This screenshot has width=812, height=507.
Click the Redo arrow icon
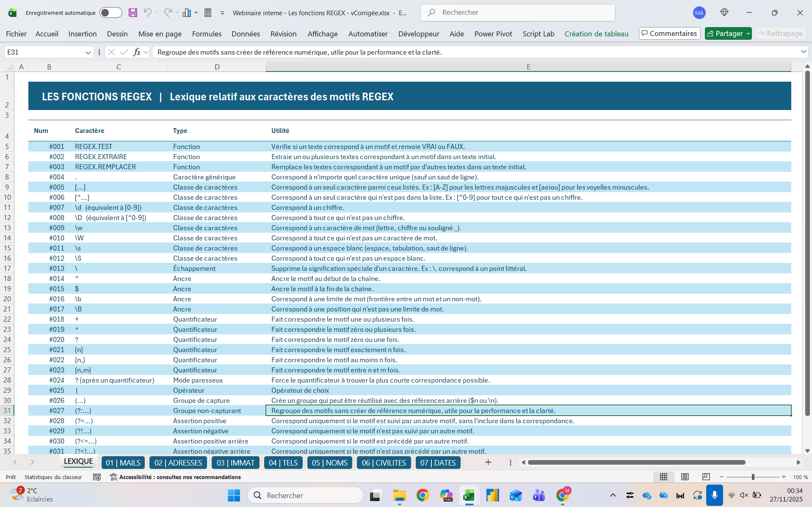pyautogui.click(x=168, y=13)
